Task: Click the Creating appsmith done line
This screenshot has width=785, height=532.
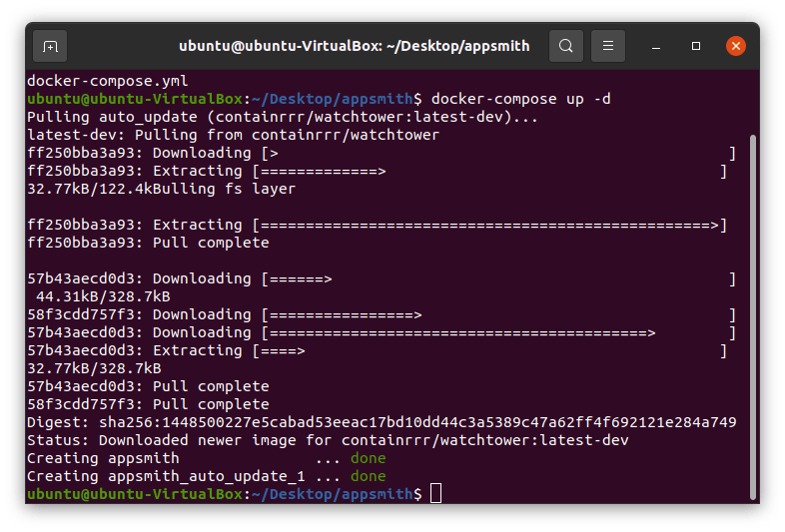Action: click(x=207, y=458)
